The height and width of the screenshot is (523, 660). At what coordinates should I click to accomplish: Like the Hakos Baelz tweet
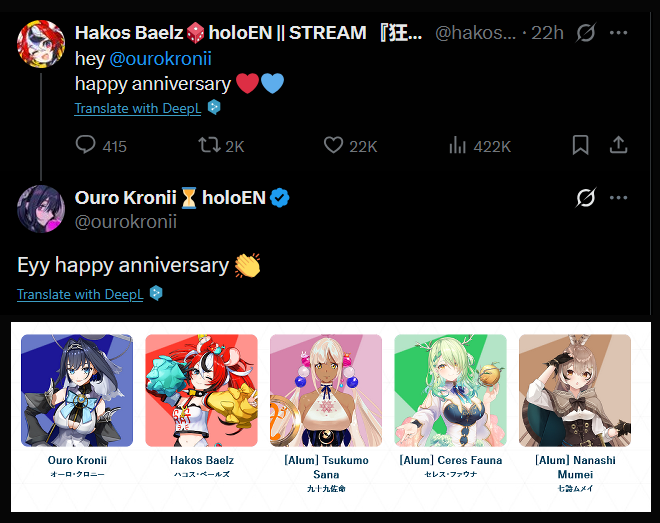(334, 146)
